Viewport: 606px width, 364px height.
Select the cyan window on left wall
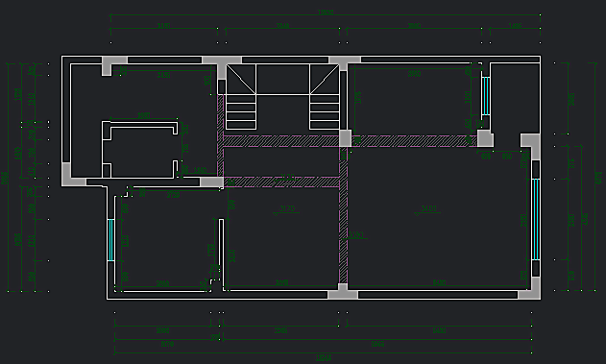(x=110, y=240)
